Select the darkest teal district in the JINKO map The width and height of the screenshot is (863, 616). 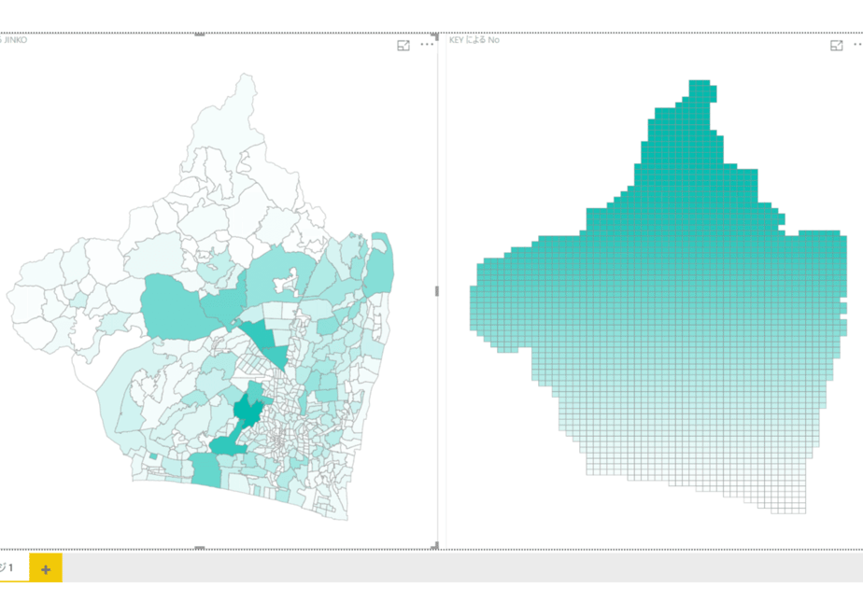tap(247, 411)
